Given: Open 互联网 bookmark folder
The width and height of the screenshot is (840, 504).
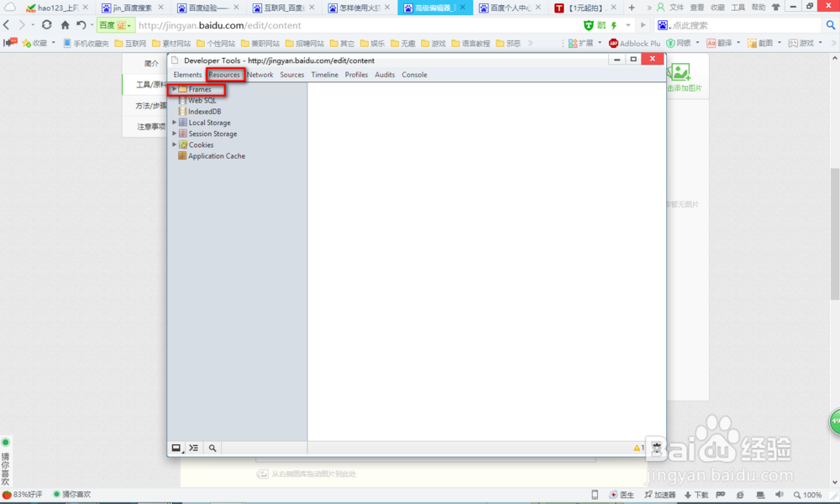Looking at the screenshot, I should pyautogui.click(x=130, y=44).
